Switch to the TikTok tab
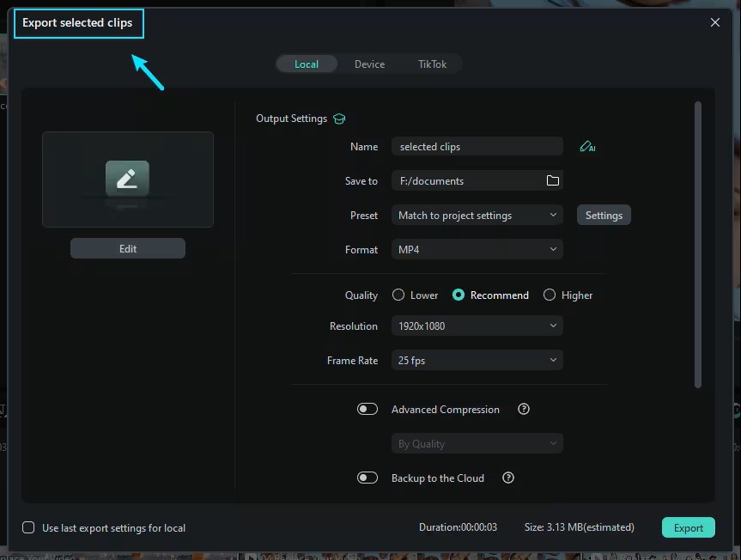The width and height of the screenshot is (741, 560). pyautogui.click(x=432, y=64)
